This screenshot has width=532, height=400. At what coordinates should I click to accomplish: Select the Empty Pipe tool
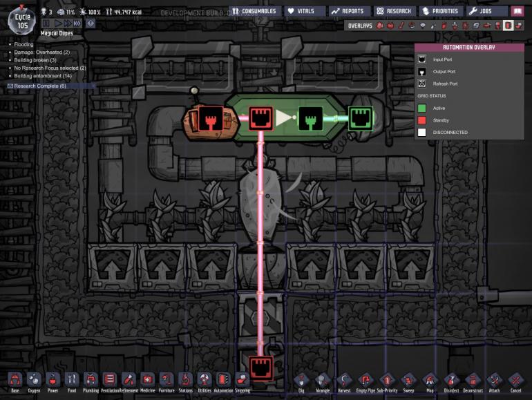(x=365, y=383)
